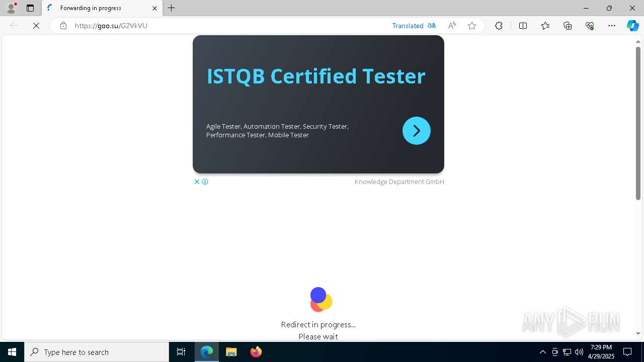
Task: Open Copilot sidebar
Action: coord(632,26)
